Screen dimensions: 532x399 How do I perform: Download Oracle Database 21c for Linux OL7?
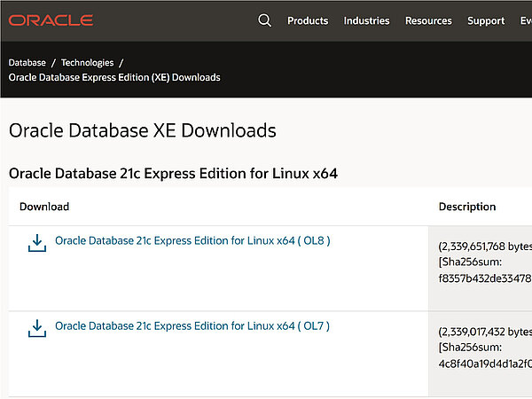pos(192,326)
